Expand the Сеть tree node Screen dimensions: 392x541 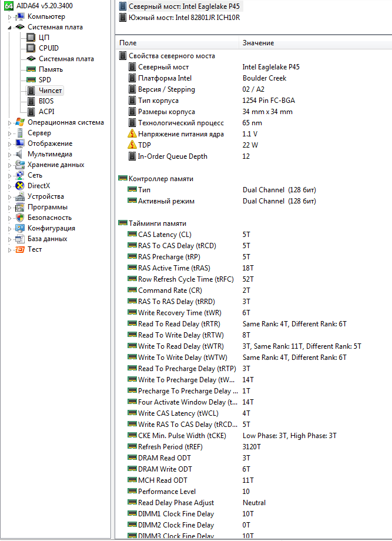pos(9,176)
